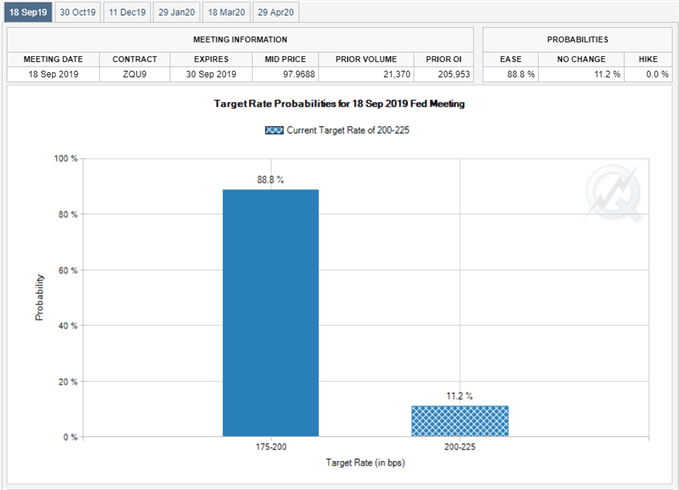Select the 18 Sep19 meeting tab
The image size is (679, 490).
point(26,12)
